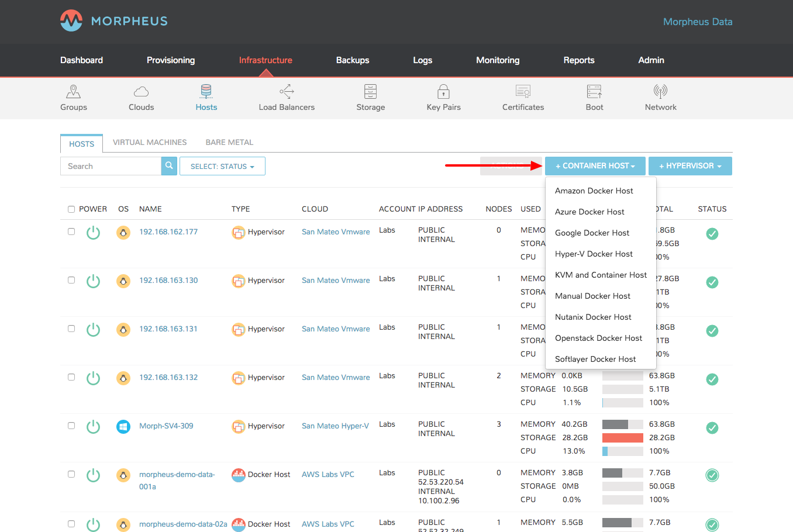The width and height of the screenshot is (793, 532).
Task: Toggle power for host 192.168.162.177
Action: [x=94, y=233]
